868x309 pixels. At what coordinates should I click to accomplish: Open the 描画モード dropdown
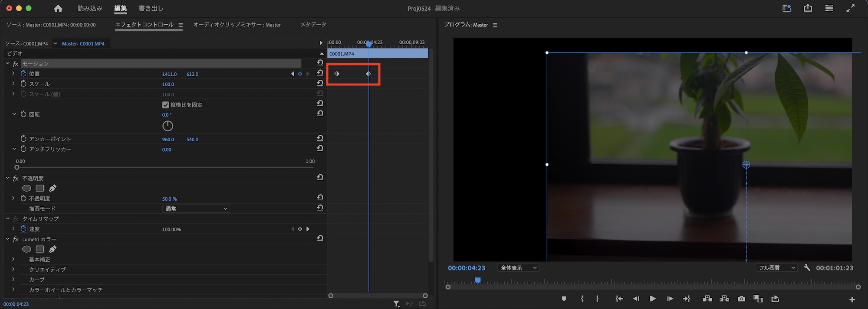click(196, 209)
